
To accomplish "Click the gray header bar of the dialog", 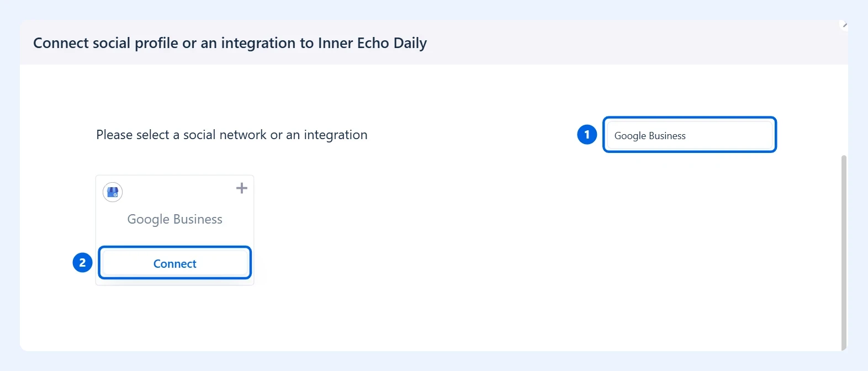I will pos(607,43).
